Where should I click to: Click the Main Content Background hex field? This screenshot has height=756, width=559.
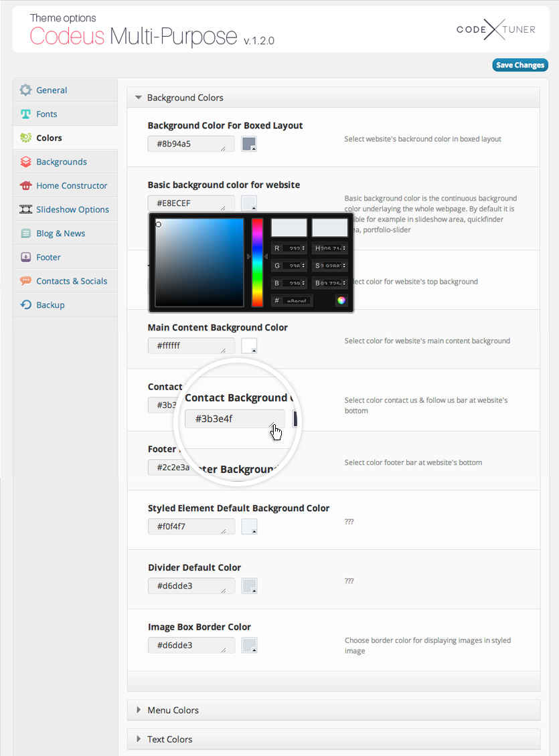(x=191, y=346)
